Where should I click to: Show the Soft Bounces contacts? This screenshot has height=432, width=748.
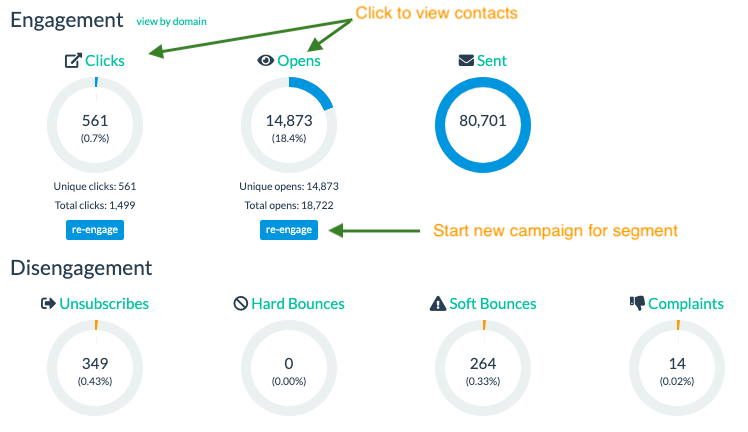point(493,303)
